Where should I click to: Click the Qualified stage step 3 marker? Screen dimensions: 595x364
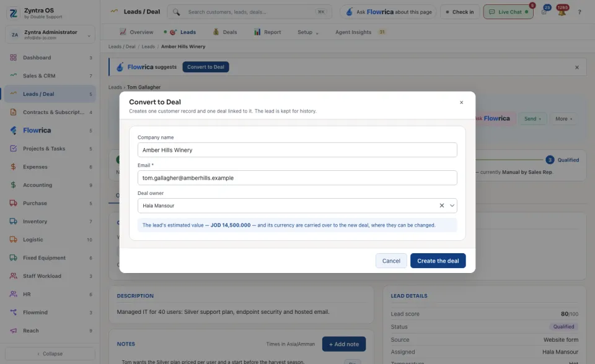[550, 160]
